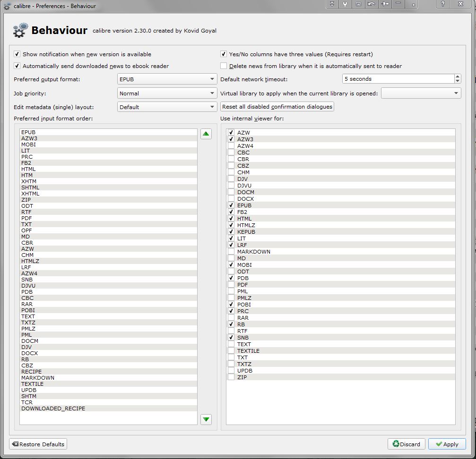
Task: Select HTMLZ in input format order list
Action: point(108,261)
